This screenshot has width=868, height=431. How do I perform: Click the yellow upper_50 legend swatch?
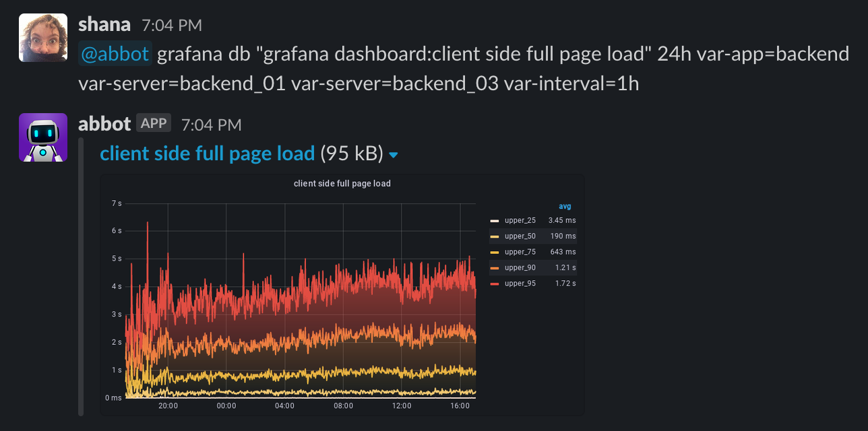tap(496, 236)
